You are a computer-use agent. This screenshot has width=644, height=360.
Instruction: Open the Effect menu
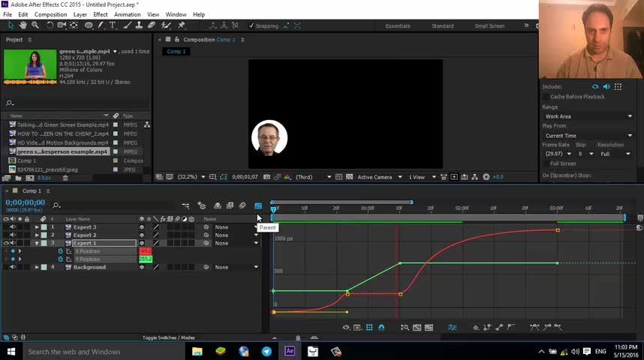[101, 14]
